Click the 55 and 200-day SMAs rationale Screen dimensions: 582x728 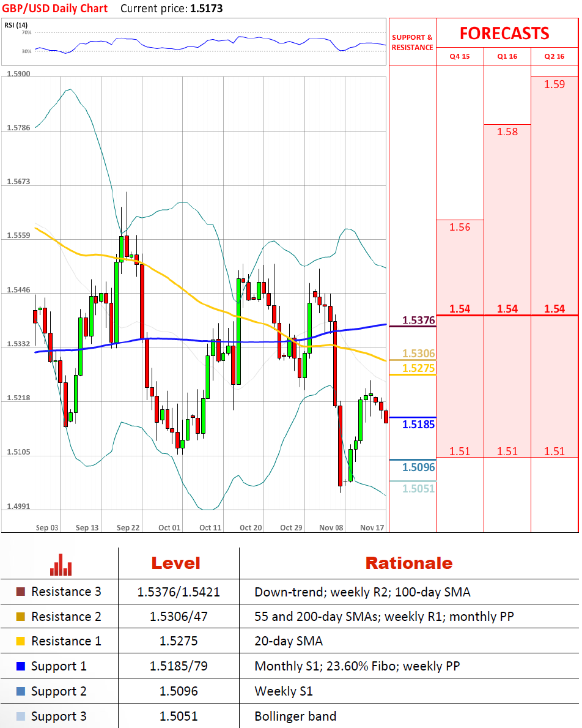coord(385,617)
